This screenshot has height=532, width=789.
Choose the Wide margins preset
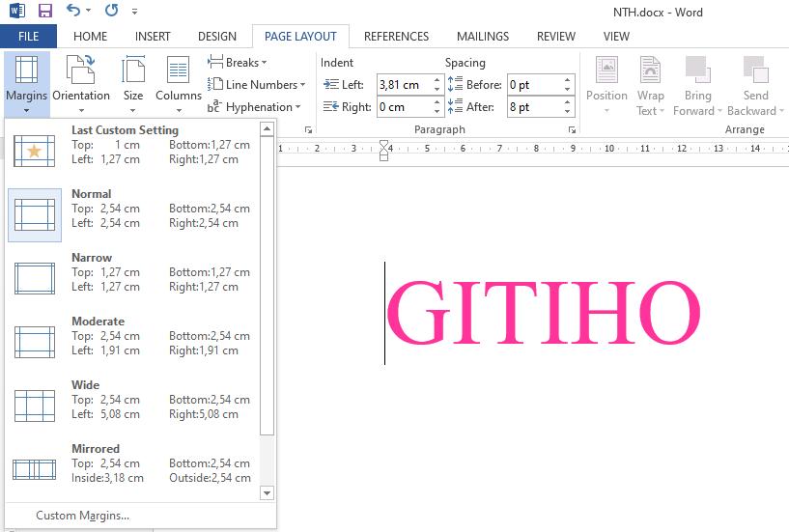132,406
